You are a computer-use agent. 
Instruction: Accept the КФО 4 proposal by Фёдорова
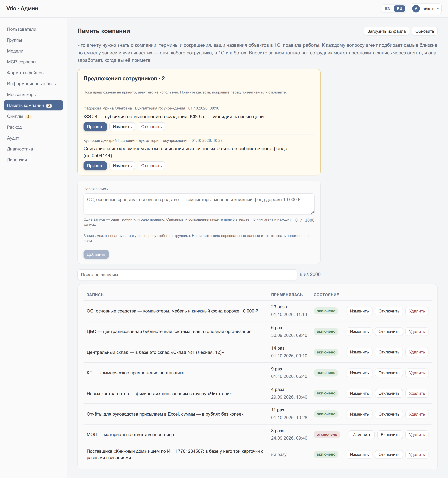pos(95,127)
